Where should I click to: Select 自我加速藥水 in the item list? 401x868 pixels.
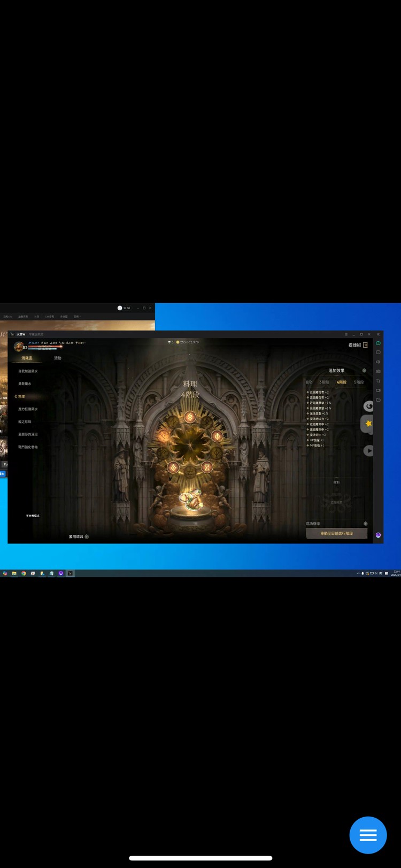[x=28, y=371]
